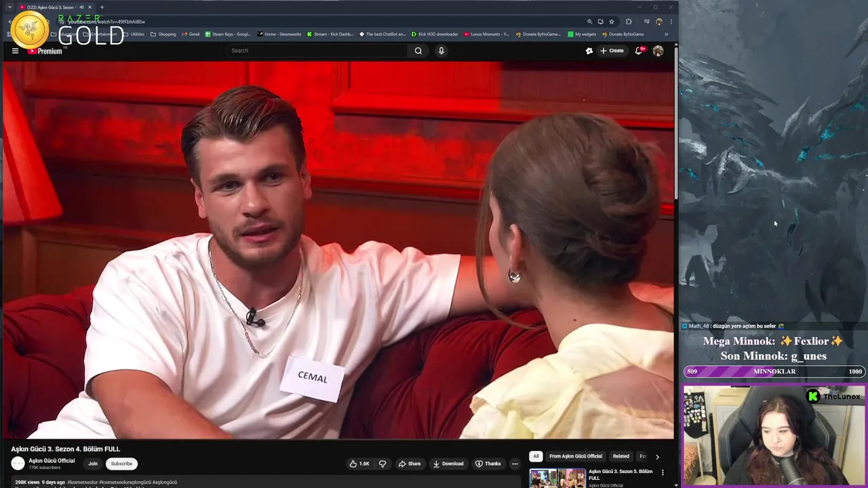Click the Create button
This screenshot has width=868, height=488.
click(x=612, y=51)
